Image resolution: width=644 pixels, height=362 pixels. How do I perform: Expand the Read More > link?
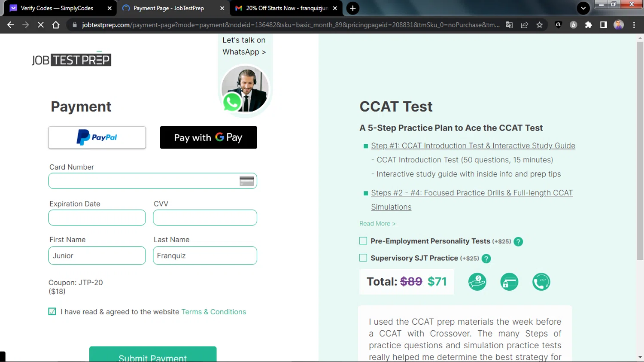tap(377, 223)
